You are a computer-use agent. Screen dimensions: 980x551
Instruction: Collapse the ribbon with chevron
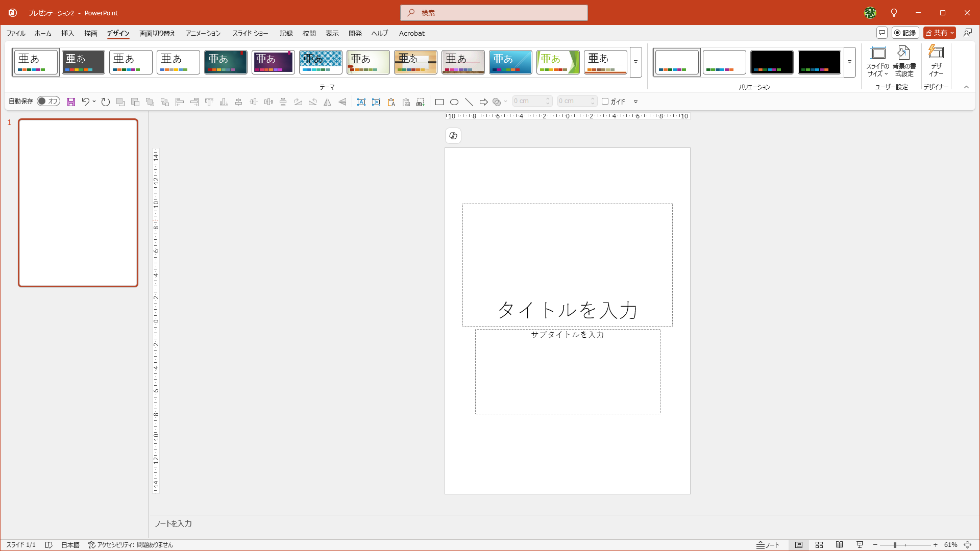[x=966, y=87]
